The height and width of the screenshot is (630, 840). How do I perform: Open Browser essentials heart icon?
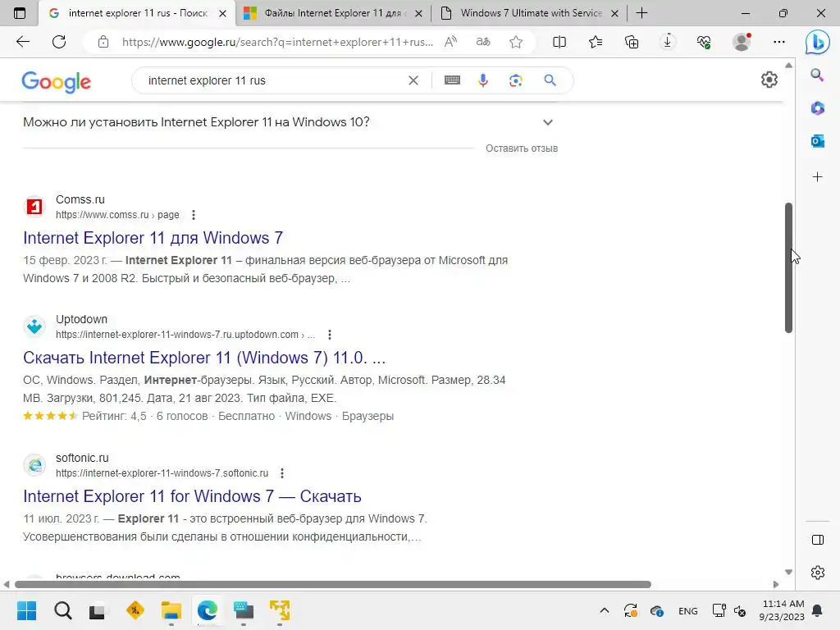coord(704,42)
